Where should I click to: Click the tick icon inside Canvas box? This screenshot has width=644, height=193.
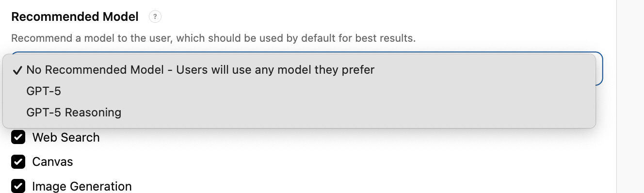pyautogui.click(x=18, y=161)
